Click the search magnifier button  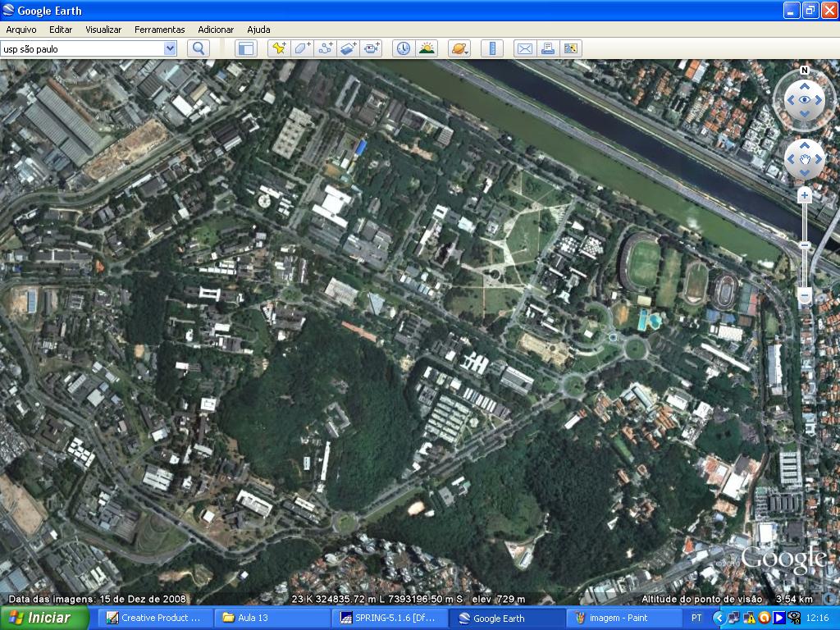199,48
